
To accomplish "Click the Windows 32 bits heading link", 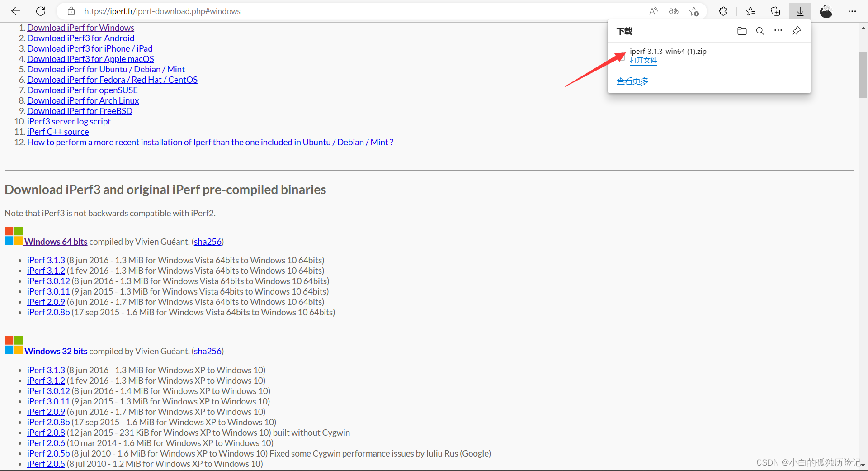I will tap(56, 351).
